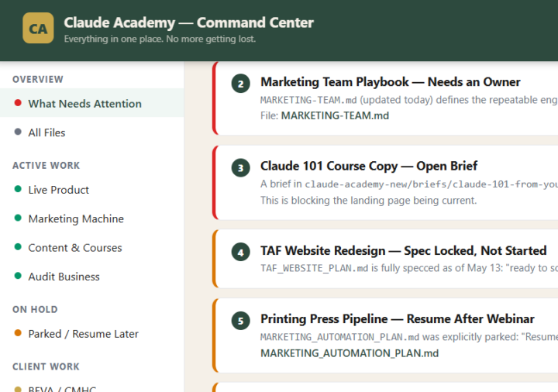The height and width of the screenshot is (392, 558).
Task: Click the 'MARKETING_AUTOMATION_PLAN.md was explicitly parked' description line
Action: click(409, 337)
